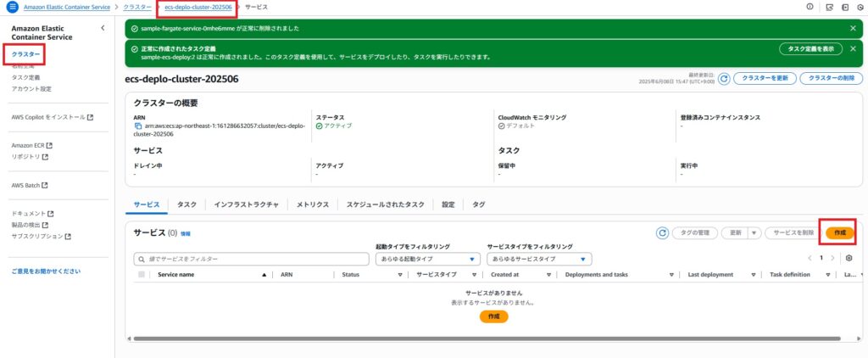Go to previous page of services

(x=810, y=258)
